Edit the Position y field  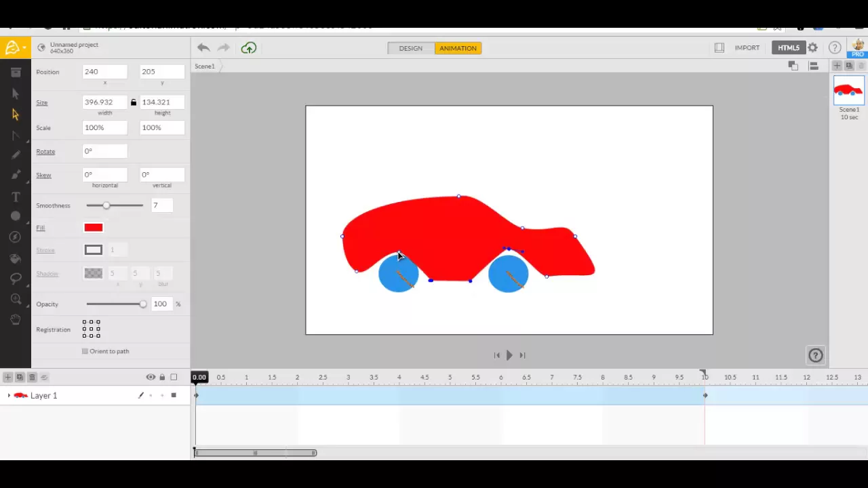pos(161,71)
